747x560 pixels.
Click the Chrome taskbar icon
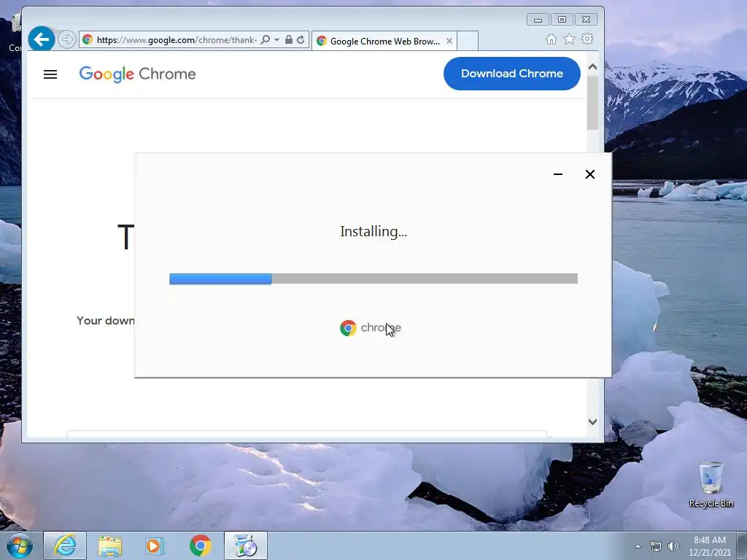(200, 545)
